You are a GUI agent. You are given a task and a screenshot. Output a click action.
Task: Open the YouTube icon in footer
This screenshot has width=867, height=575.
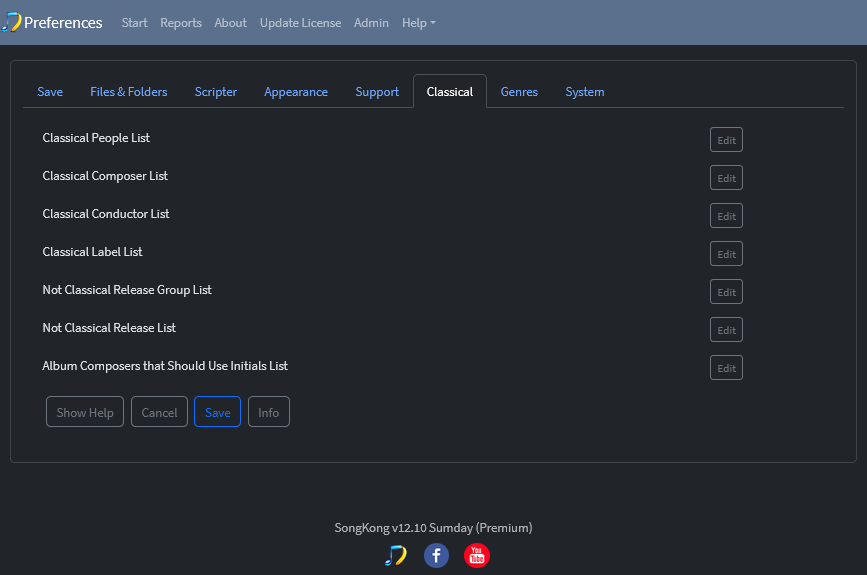coord(477,555)
